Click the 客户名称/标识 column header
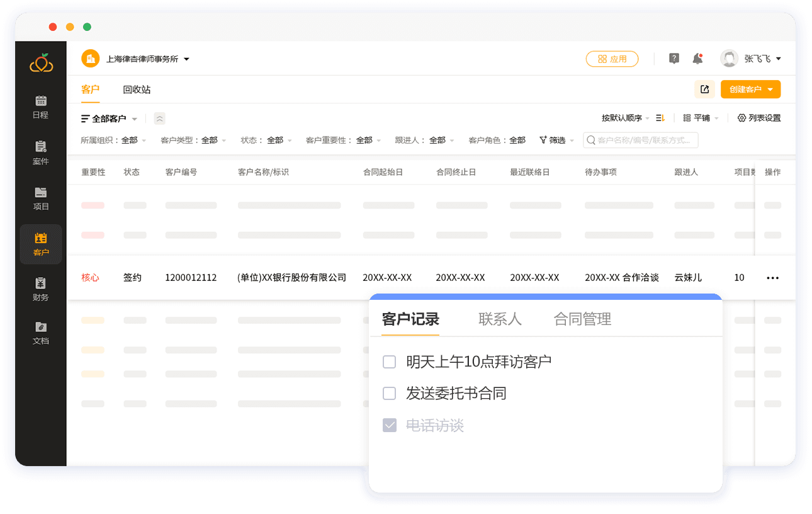This screenshot has height=514, width=812. pyautogui.click(x=263, y=172)
